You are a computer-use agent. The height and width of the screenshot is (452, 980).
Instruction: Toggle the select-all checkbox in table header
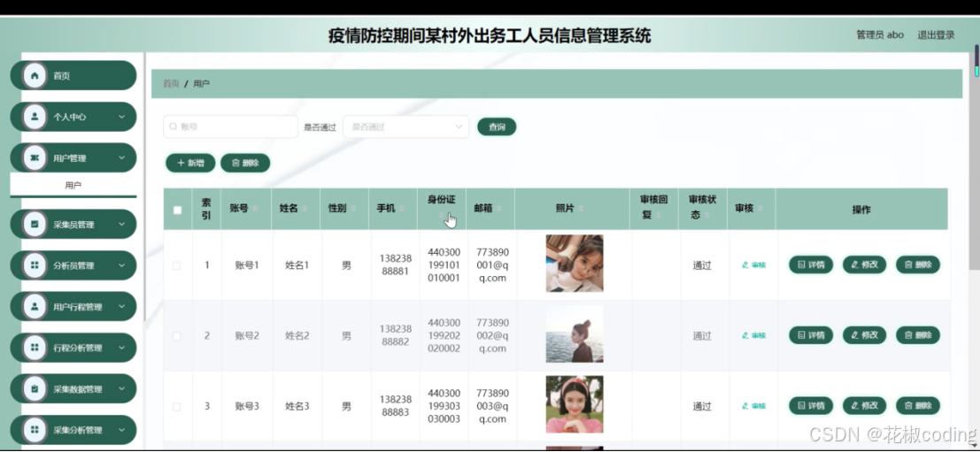[178, 210]
